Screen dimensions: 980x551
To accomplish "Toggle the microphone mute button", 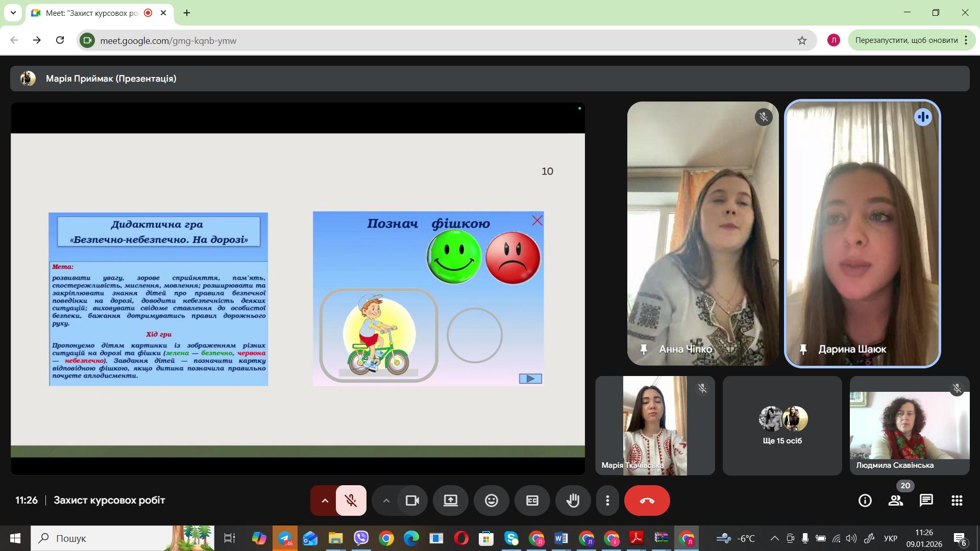I will [x=351, y=500].
